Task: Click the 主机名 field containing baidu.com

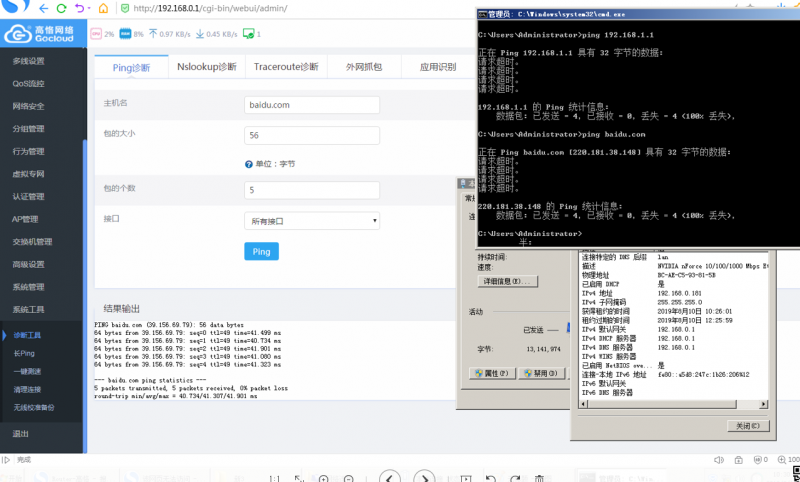Action: 312,105
